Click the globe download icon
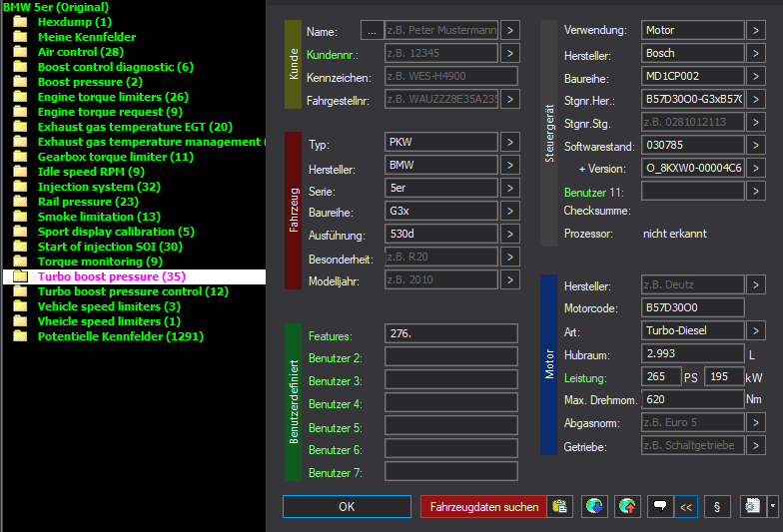The image size is (783, 532). point(594,507)
